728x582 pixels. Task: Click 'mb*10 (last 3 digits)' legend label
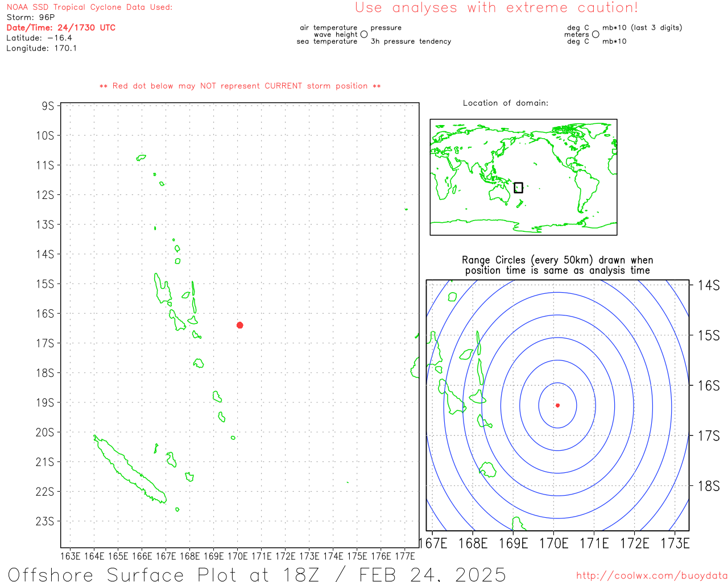point(642,28)
